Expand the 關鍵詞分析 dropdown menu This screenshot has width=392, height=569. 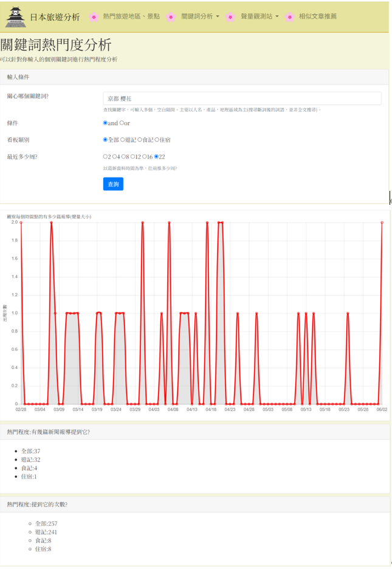pos(200,17)
